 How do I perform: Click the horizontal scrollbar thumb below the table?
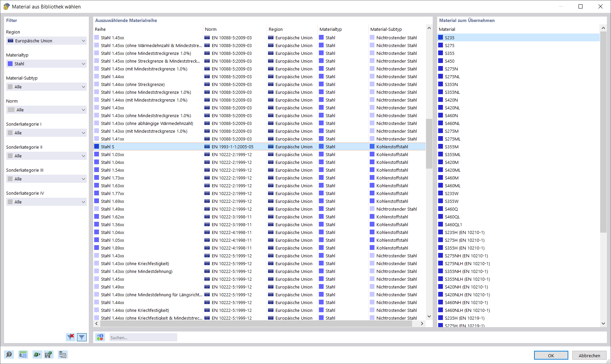click(x=256, y=323)
